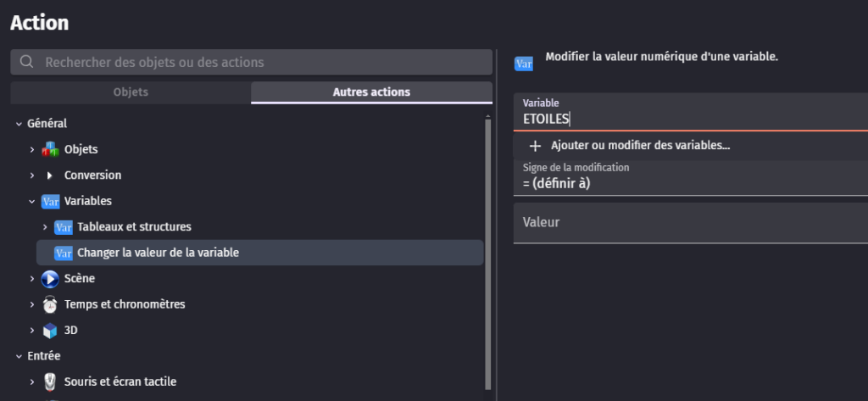Screen dimensions: 868x401
Task: Expand the Objets tree node
Action: 31,150
